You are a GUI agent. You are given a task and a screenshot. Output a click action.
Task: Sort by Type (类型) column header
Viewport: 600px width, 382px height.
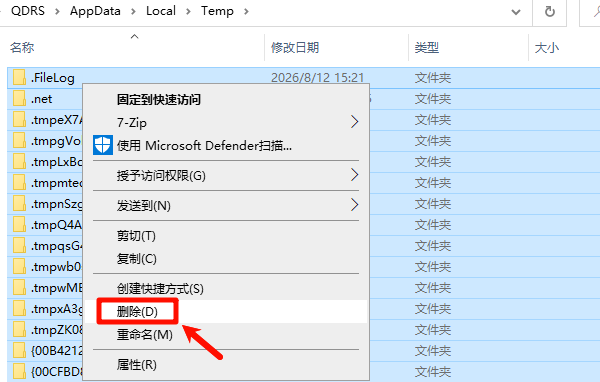click(x=427, y=47)
